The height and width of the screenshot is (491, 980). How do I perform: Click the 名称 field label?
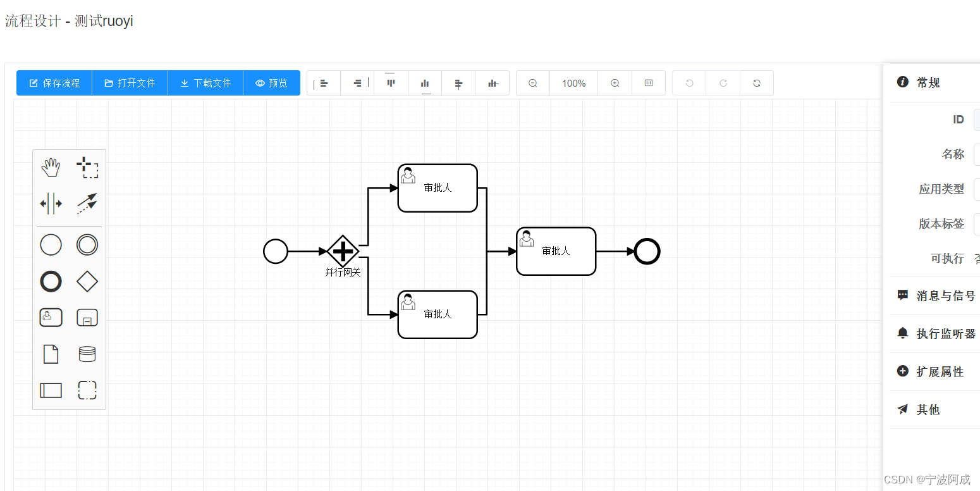[953, 154]
